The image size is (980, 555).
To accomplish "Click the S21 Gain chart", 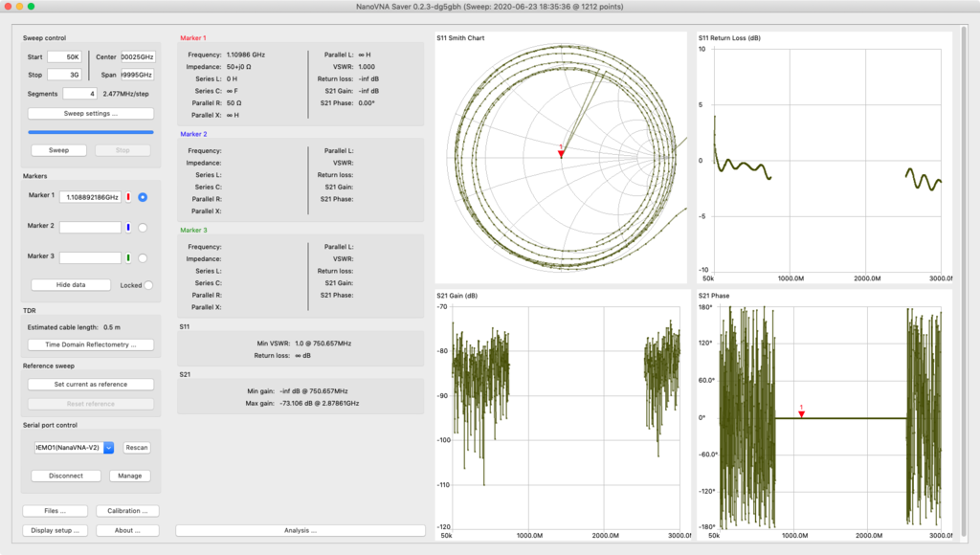I will (x=563, y=415).
